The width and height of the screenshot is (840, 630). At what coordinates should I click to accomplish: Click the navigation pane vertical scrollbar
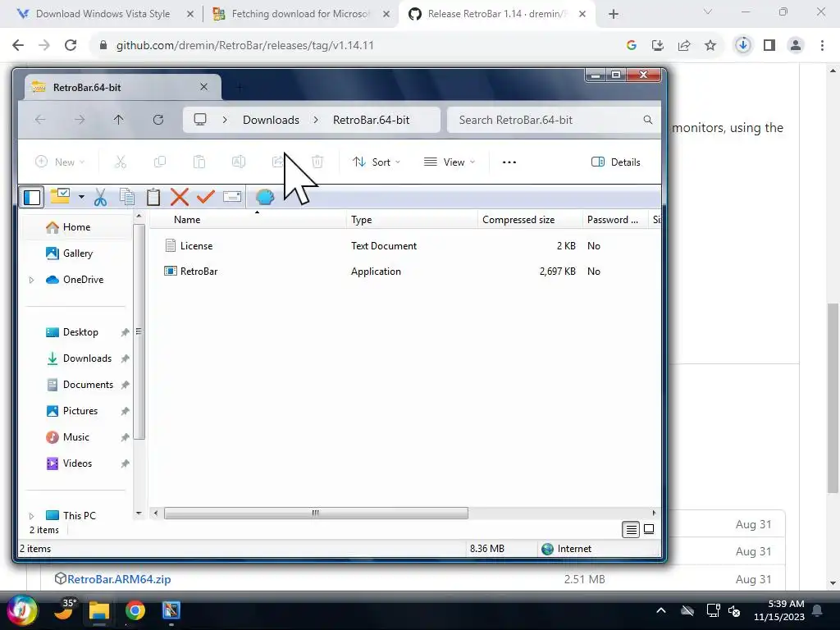(139, 332)
